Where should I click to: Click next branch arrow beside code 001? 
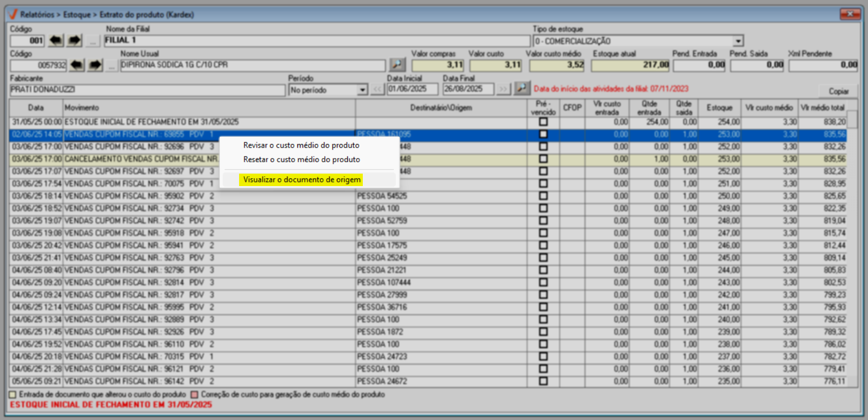[75, 41]
